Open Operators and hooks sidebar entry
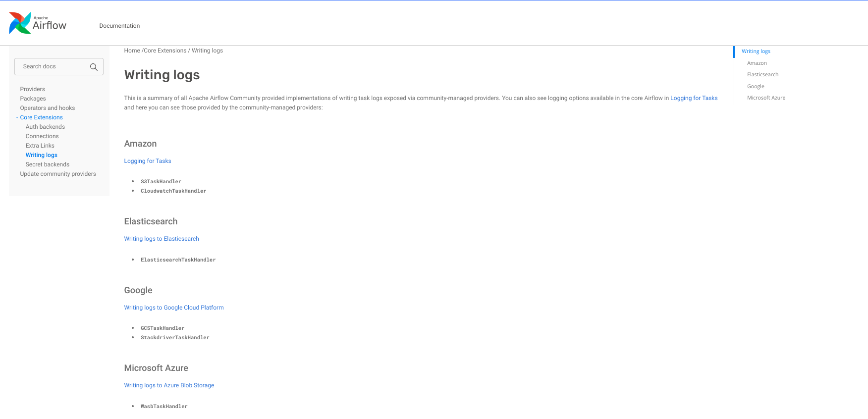 click(48, 108)
